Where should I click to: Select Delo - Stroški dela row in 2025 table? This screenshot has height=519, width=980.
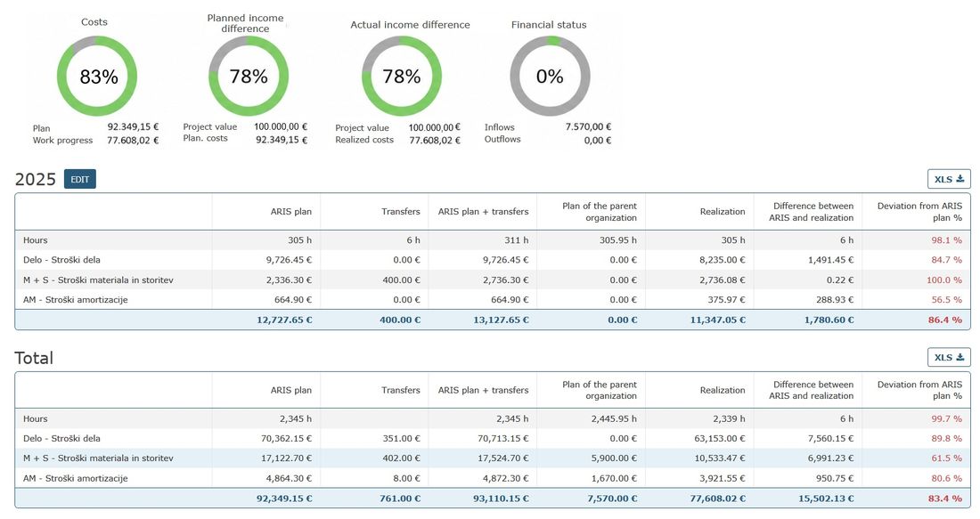493,260
